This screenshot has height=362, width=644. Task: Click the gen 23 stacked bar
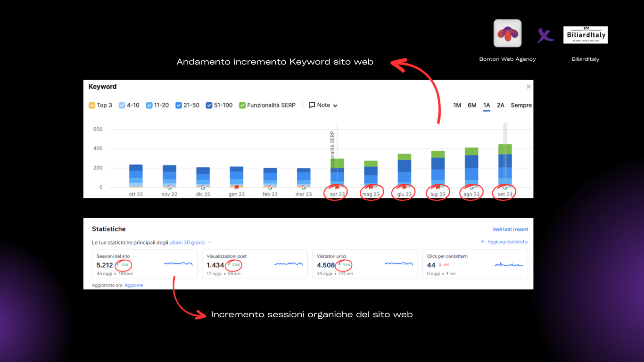[237, 177]
